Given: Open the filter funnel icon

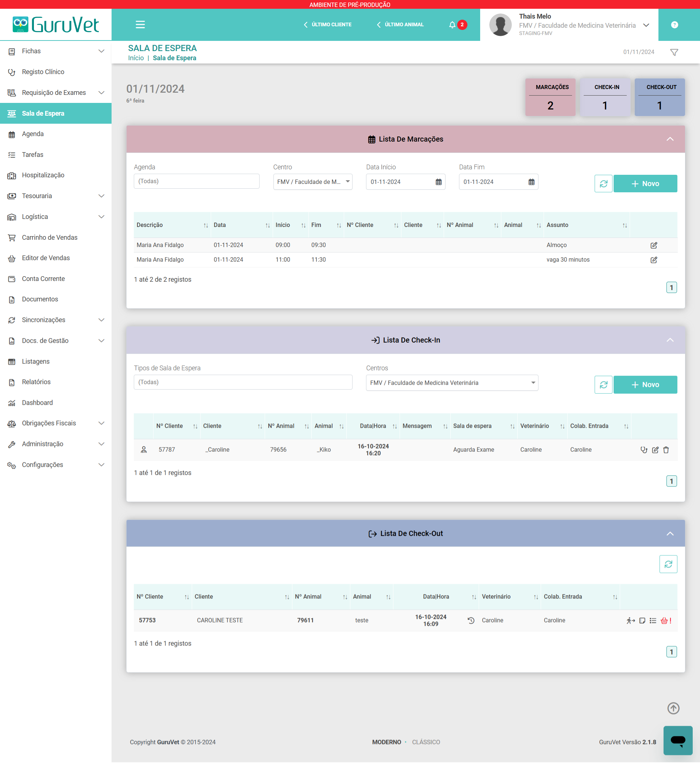Looking at the screenshot, I should pos(674,52).
